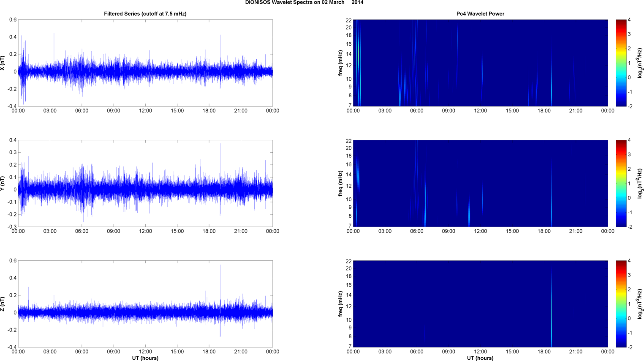Click the 09:00 tick label under top wavelet spectrum

click(448, 111)
